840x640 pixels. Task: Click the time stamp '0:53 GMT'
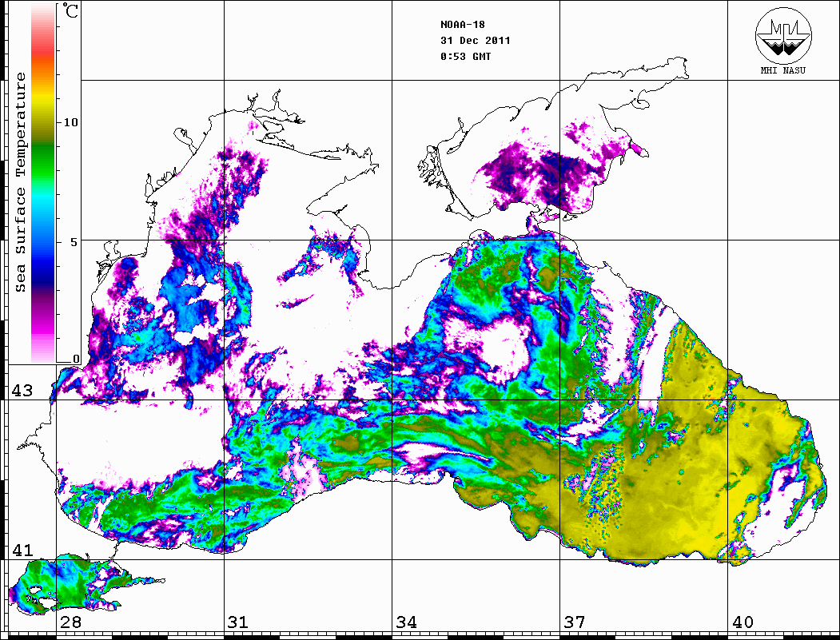pyautogui.click(x=465, y=56)
